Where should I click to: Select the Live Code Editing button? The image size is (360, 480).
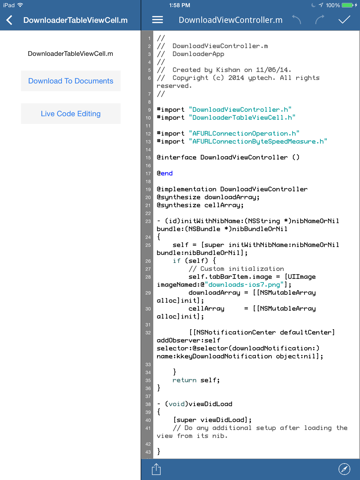coord(71,114)
